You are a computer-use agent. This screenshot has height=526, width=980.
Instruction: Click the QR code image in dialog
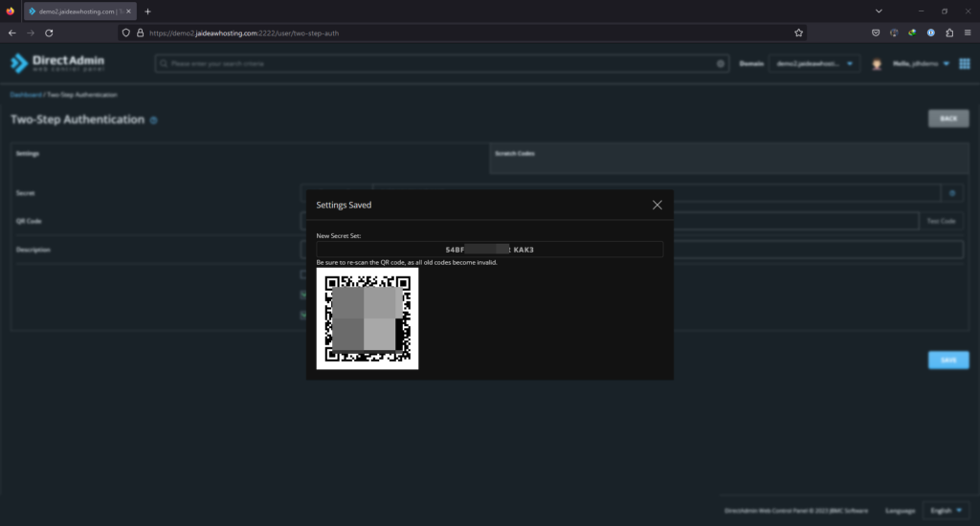(x=367, y=318)
